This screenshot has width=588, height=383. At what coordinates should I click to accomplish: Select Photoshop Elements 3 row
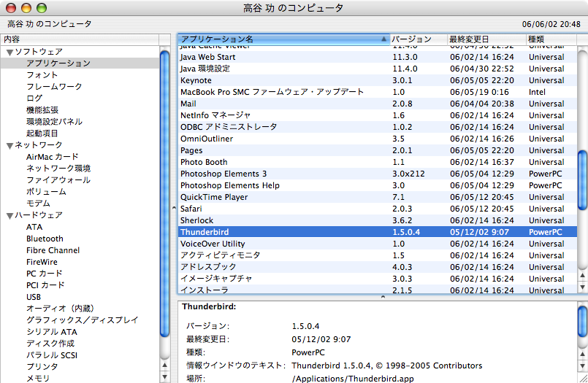click(x=377, y=174)
